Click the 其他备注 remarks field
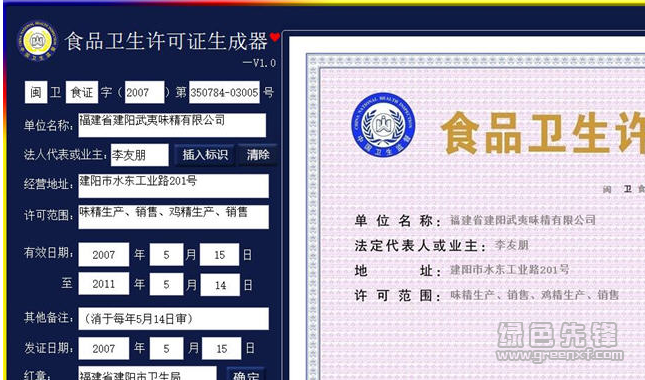Screen dimensions: 645x380 coord(174,318)
